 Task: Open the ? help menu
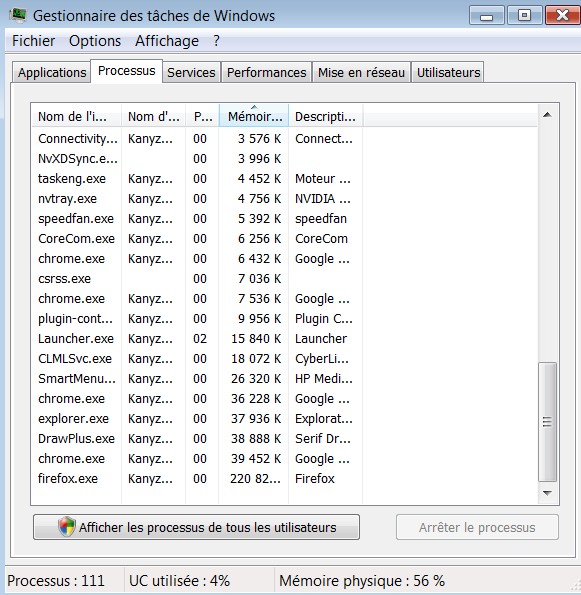coord(216,41)
